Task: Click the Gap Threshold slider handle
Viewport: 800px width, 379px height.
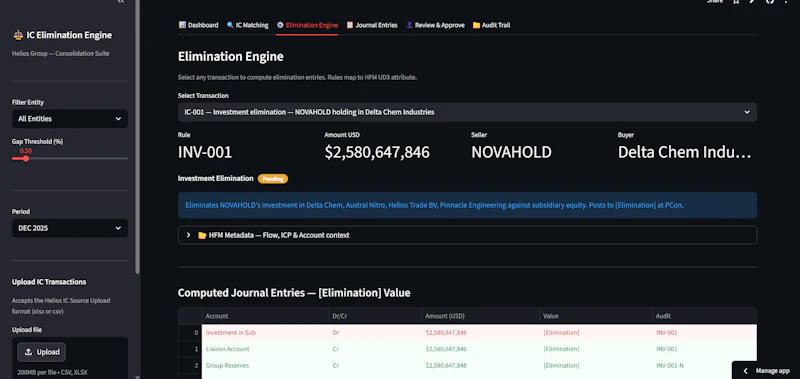Action: pyautogui.click(x=26, y=159)
